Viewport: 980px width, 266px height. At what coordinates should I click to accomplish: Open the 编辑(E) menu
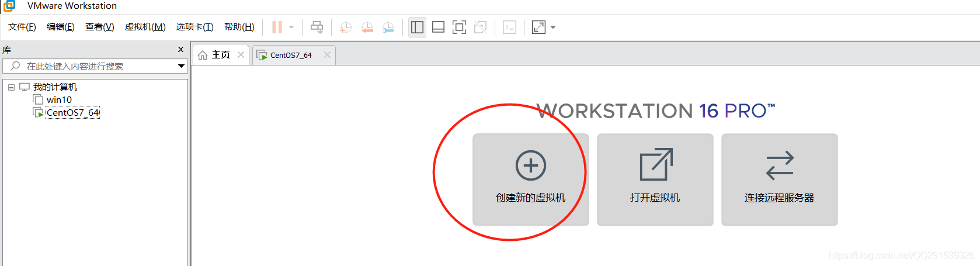pyautogui.click(x=61, y=27)
